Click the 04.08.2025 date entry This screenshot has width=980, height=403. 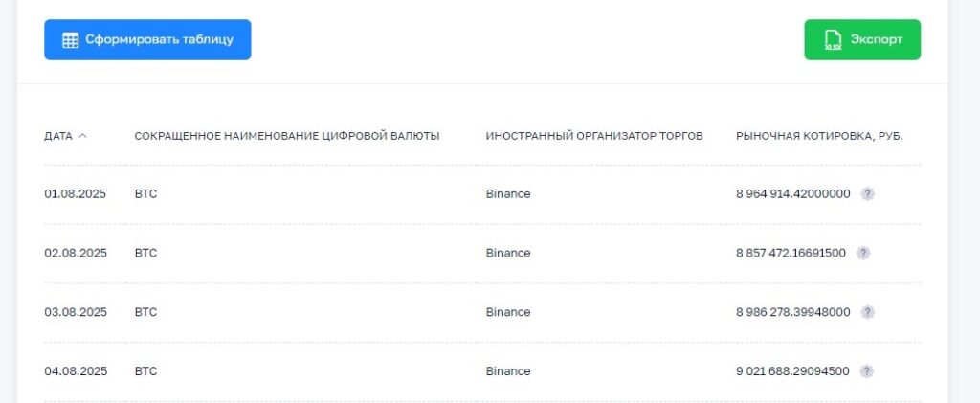[x=75, y=371]
